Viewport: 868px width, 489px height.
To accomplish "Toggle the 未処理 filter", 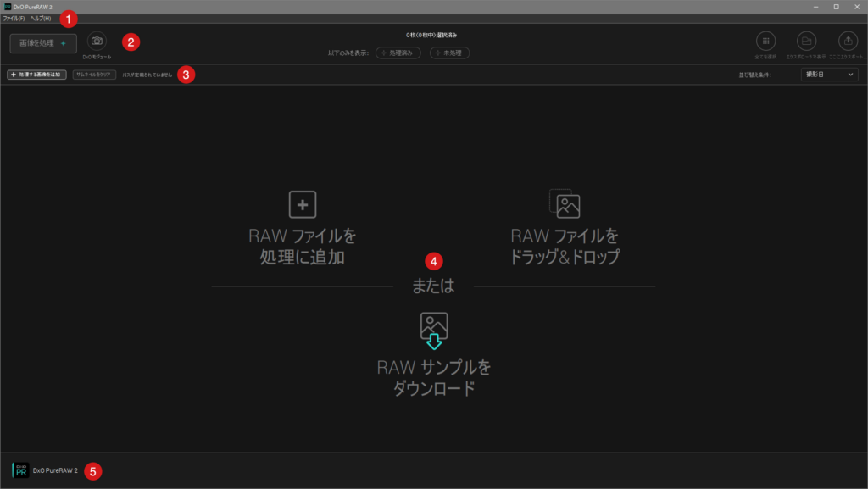I will point(449,53).
